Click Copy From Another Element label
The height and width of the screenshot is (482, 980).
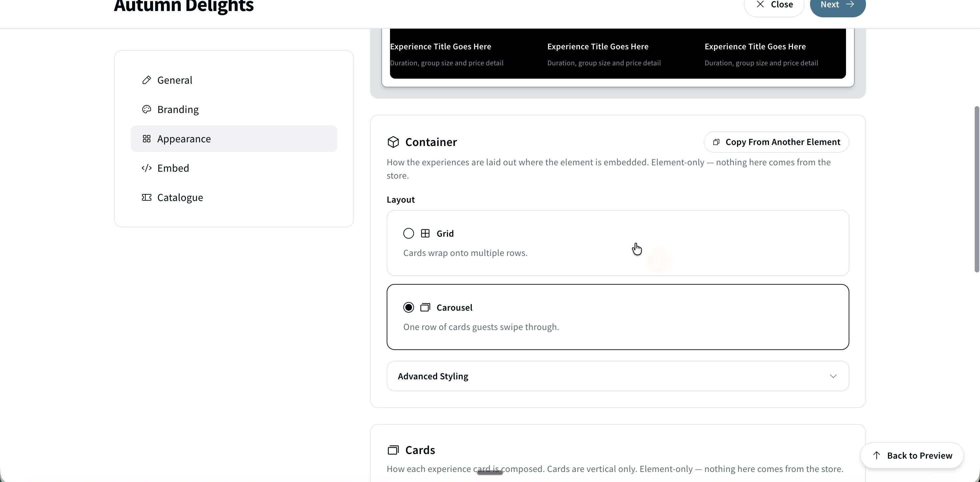[783, 142]
